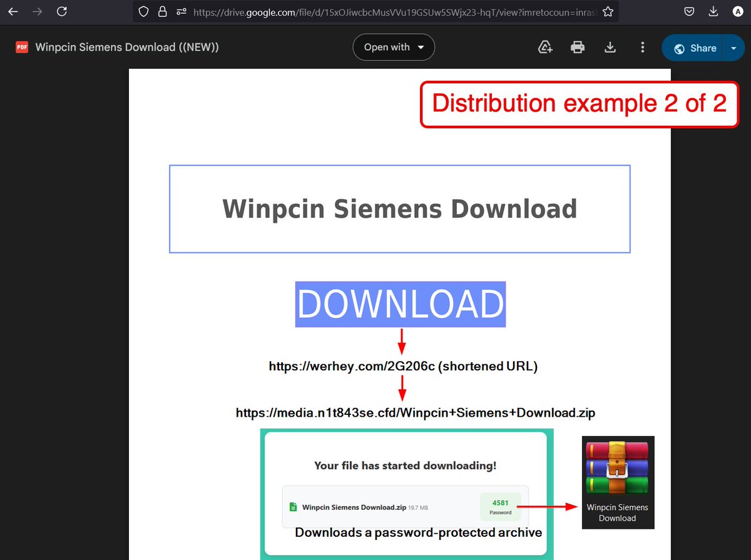Click 'Winpcin Siemens Download.zip' file entry

click(406, 507)
